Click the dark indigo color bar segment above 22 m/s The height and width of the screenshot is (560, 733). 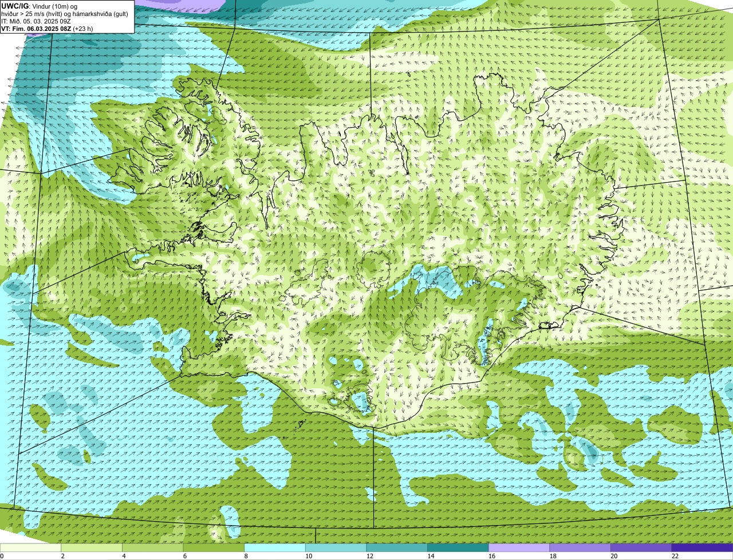pyautogui.click(x=702, y=547)
